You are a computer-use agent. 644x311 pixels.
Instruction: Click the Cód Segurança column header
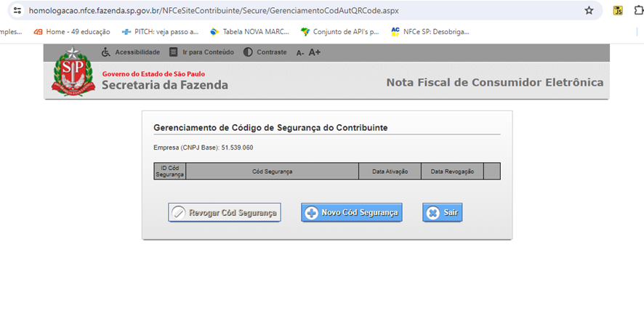pos(273,171)
